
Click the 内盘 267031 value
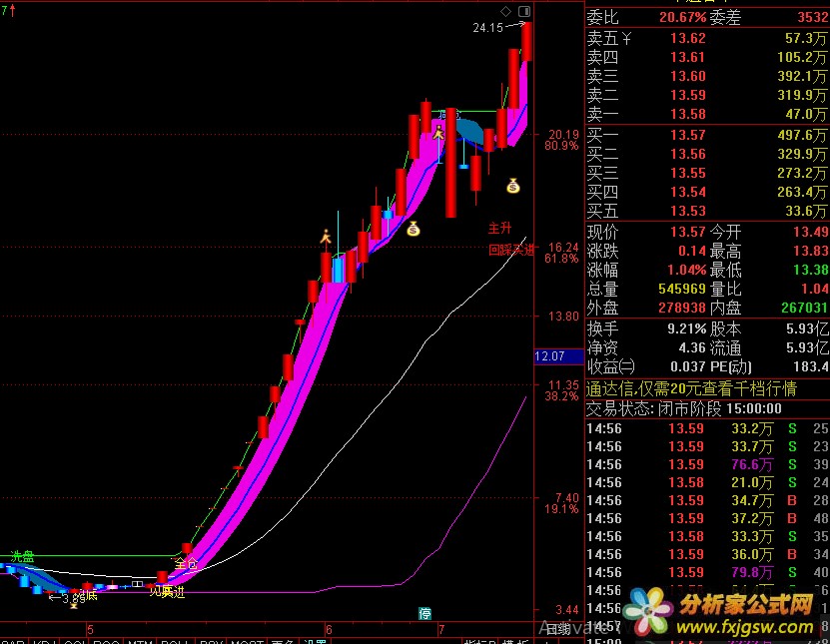[x=805, y=308]
